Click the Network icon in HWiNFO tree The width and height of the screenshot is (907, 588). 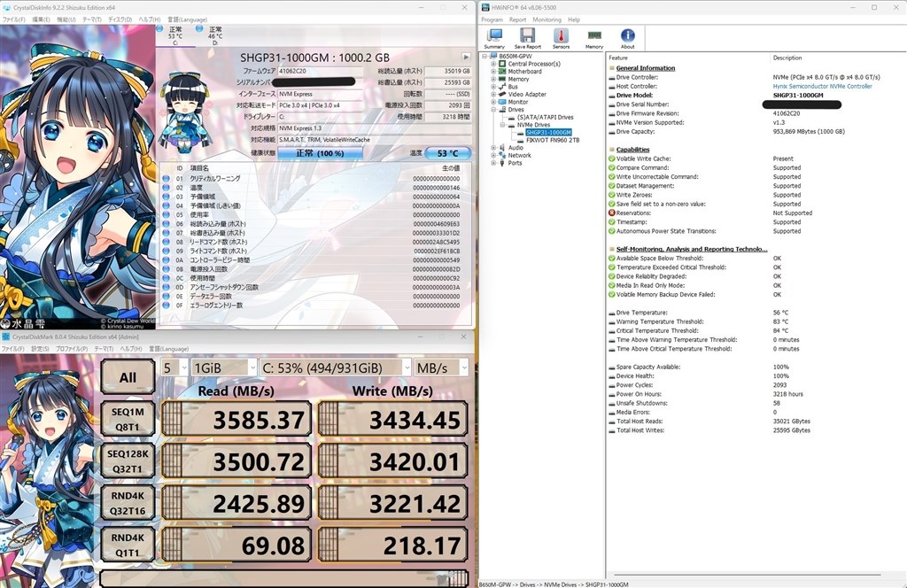pos(502,156)
